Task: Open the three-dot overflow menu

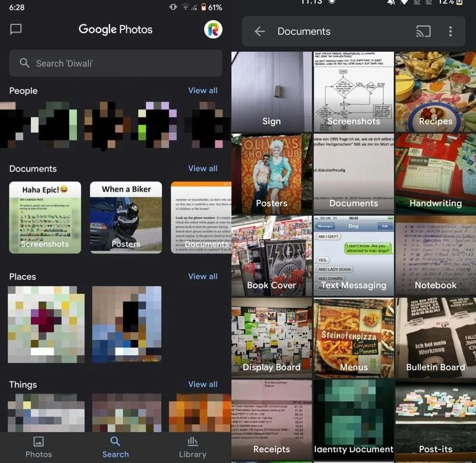Action: point(450,32)
